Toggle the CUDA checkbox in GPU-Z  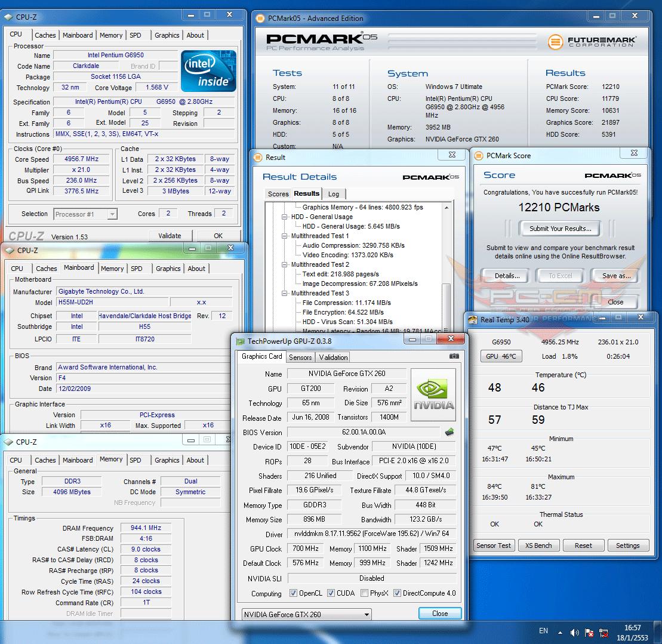pos(331,593)
